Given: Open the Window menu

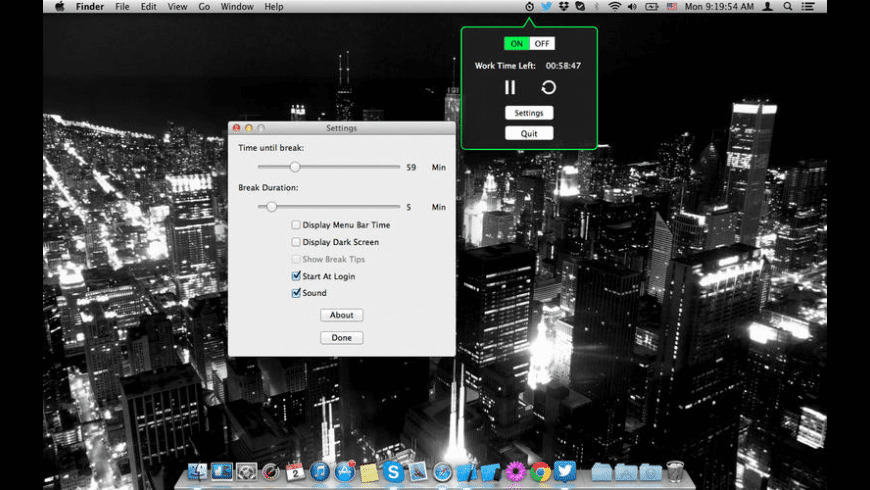Looking at the screenshot, I should [237, 7].
